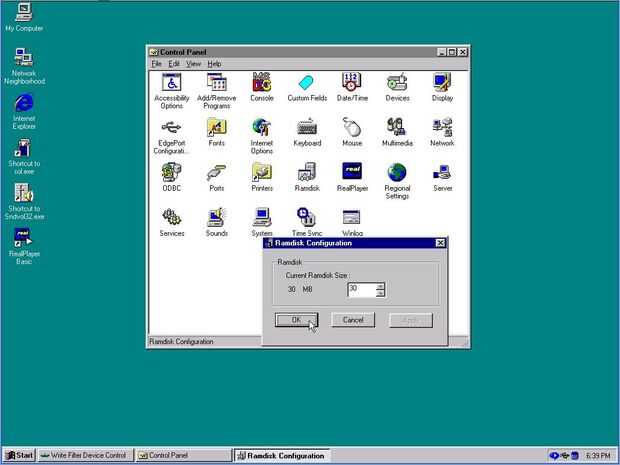This screenshot has height=465, width=620.
Task: Increase Ramdisk size with up spinner arrow
Action: (380, 286)
